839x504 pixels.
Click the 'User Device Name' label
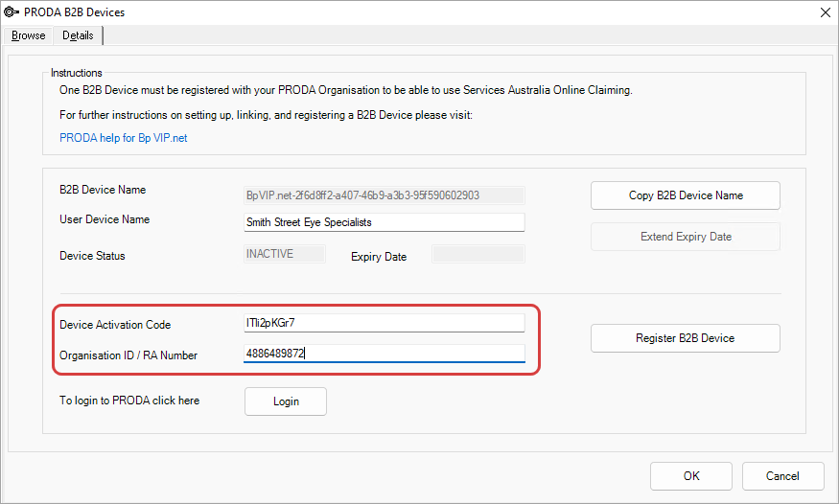105,219
